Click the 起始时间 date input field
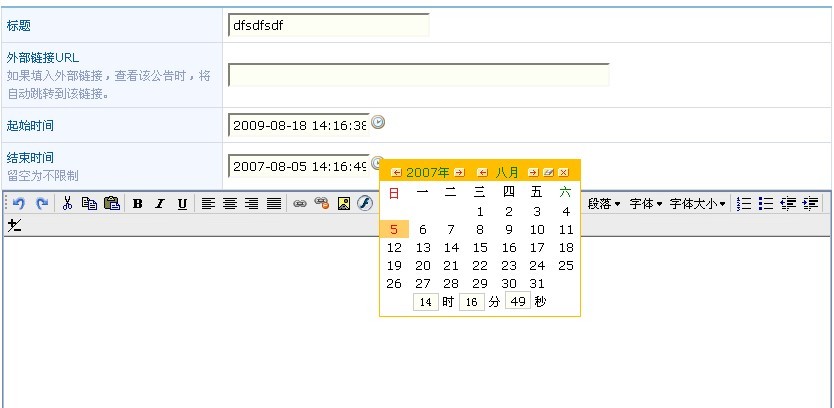The height and width of the screenshot is (408, 834). click(298, 125)
